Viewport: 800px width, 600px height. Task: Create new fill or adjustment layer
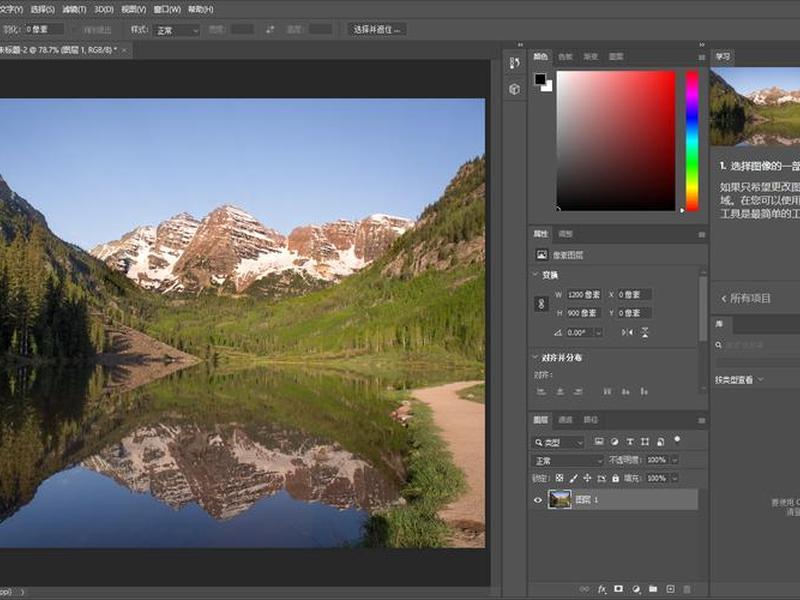point(636,589)
